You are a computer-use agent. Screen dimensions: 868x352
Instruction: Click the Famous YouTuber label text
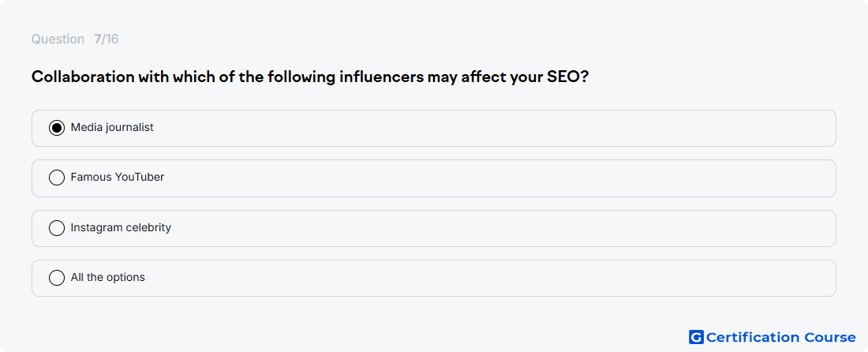coord(118,177)
